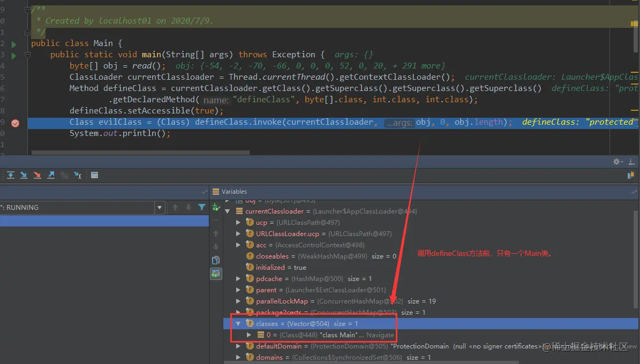Click the restore layout icon at right
Viewport: 640px width, 364px height.
coord(630,175)
